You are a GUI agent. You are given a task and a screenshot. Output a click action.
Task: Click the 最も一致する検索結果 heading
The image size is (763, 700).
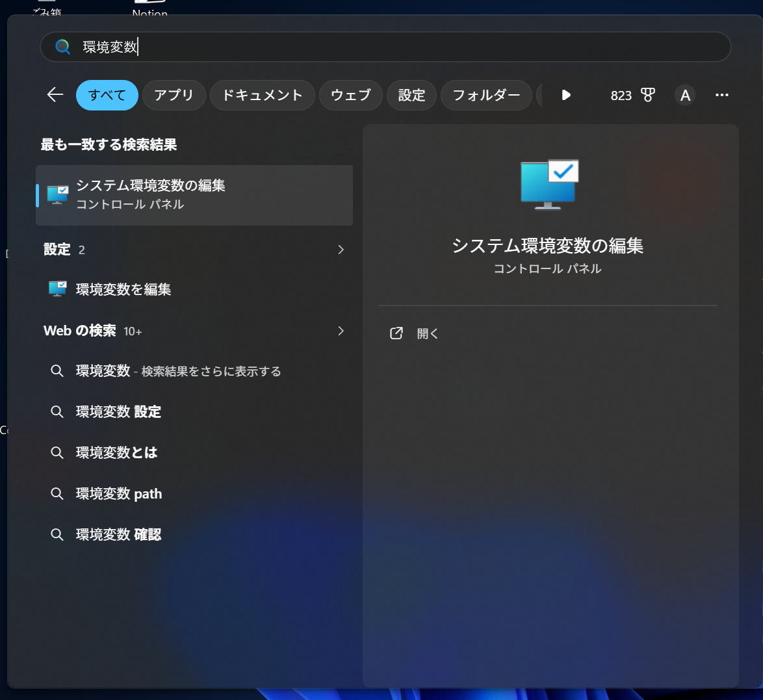(109, 144)
